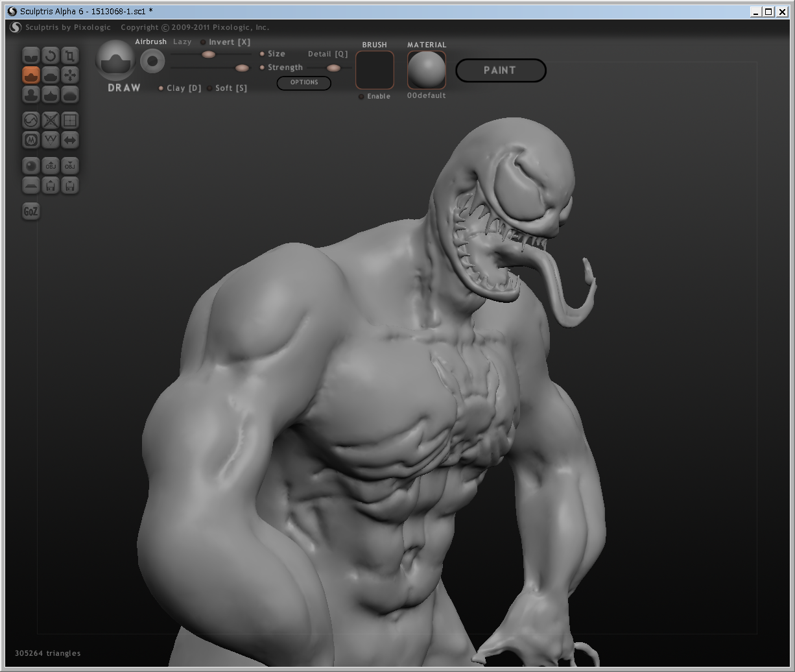Minimize the Sculptris window
This screenshot has height=672, width=795.
(756, 12)
